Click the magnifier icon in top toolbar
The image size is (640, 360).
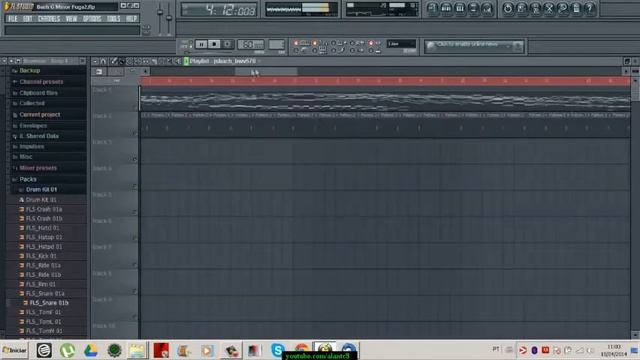[x=562, y=9]
